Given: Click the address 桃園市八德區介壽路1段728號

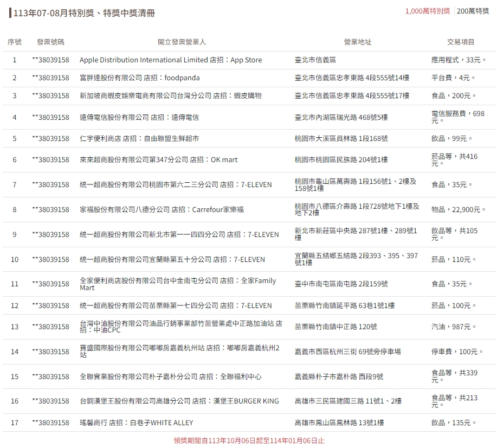Looking at the screenshot, I should (x=357, y=210).
